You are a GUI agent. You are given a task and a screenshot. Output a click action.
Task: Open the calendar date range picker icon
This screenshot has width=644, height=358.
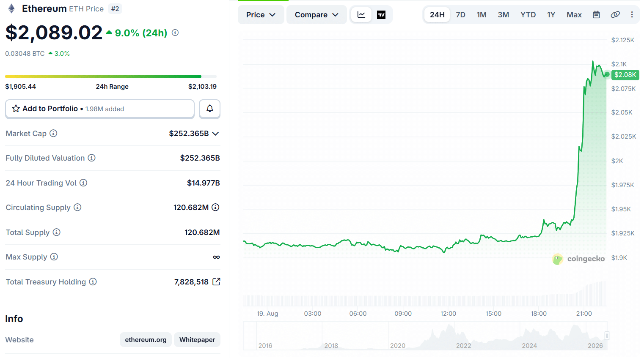click(596, 15)
